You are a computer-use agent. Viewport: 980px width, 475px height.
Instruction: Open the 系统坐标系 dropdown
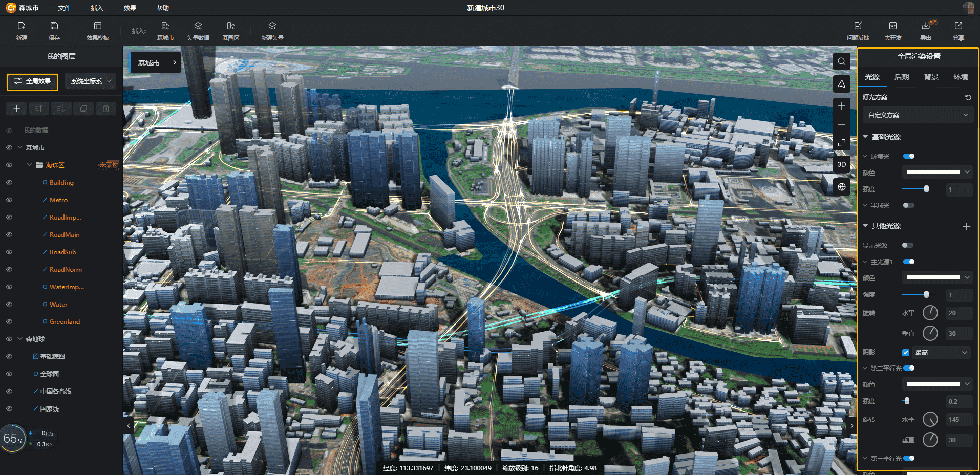tap(91, 81)
